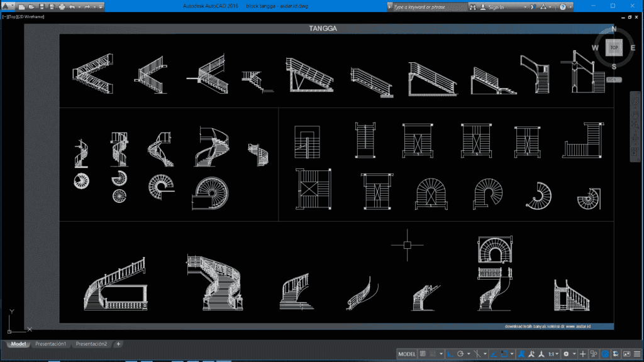Click the keyword search input field
Viewport: 644px width, 362px height.
click(x=430, y=7)
